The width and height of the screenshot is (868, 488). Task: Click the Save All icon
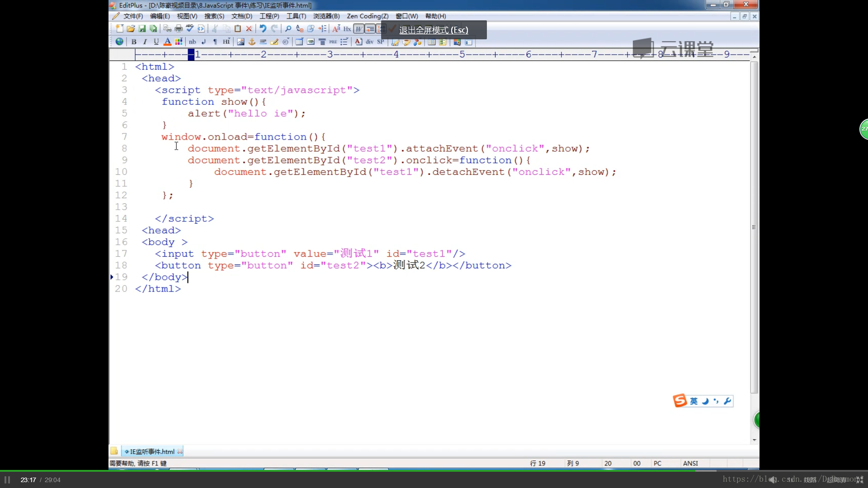pyautogui.click(x=153, y=29)
